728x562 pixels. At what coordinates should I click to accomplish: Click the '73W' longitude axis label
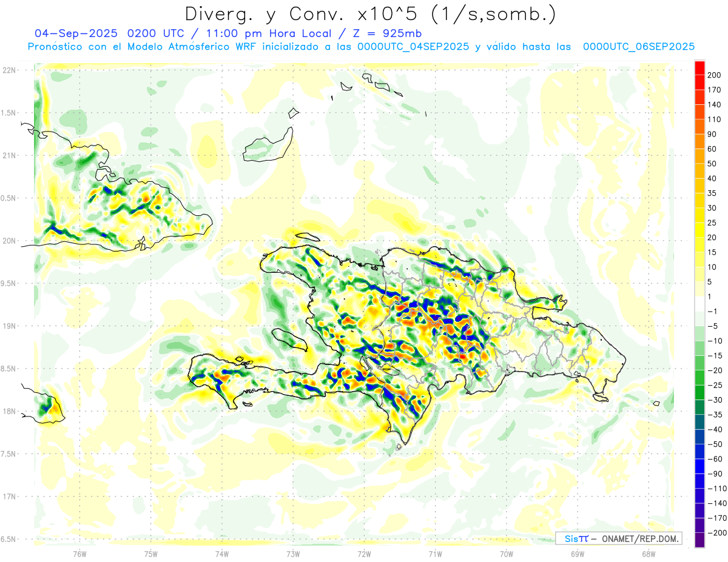[x=293, y=554]
